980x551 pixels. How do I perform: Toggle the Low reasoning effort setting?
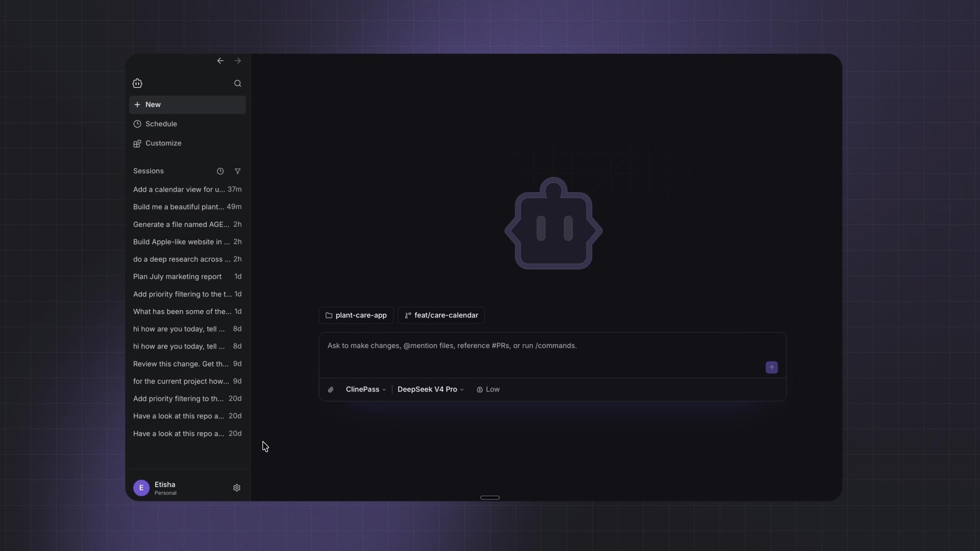click(x=488, y=389)
